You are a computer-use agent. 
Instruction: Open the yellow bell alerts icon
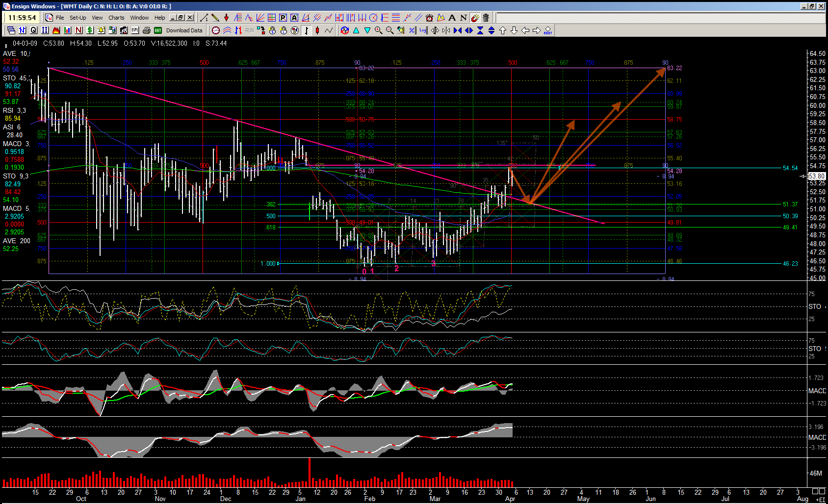101,30
